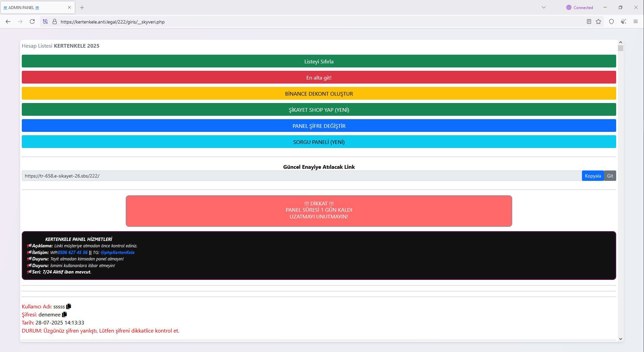Close the ADMIN PANEL tab
This screenshot has height=352, width=644.
pyautogui.click(x=69, y=7)
